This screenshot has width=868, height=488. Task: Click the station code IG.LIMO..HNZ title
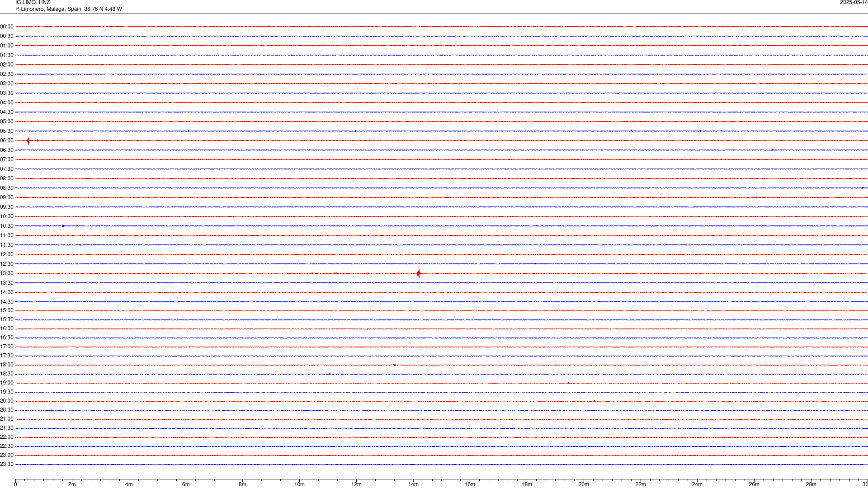[x=33, y=2]
